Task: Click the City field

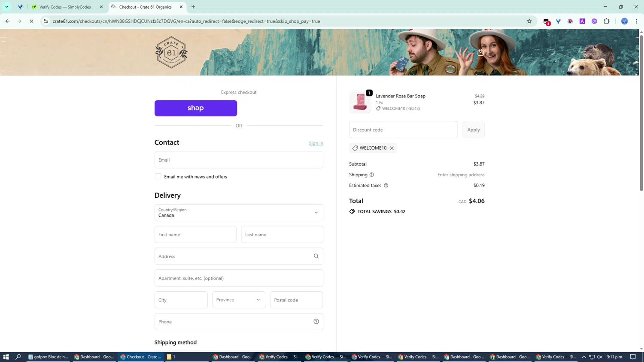Action: [x=181, y=300]
